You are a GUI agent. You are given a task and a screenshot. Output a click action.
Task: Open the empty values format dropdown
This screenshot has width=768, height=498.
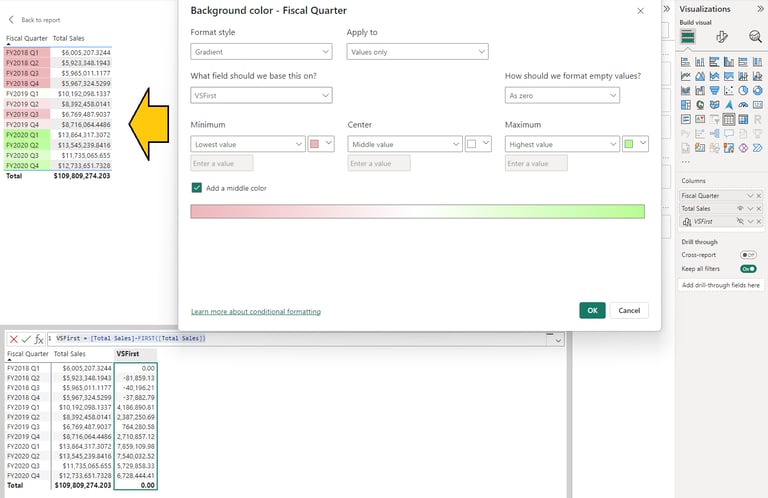(562, 95)
